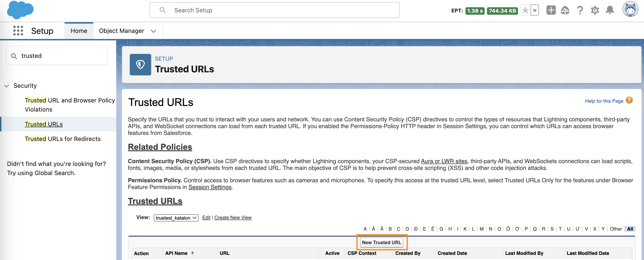Open the Trailhead guidance icon
Image resolution: width=644 pixels, height=260 pixels.
click(x=565, y=10)
